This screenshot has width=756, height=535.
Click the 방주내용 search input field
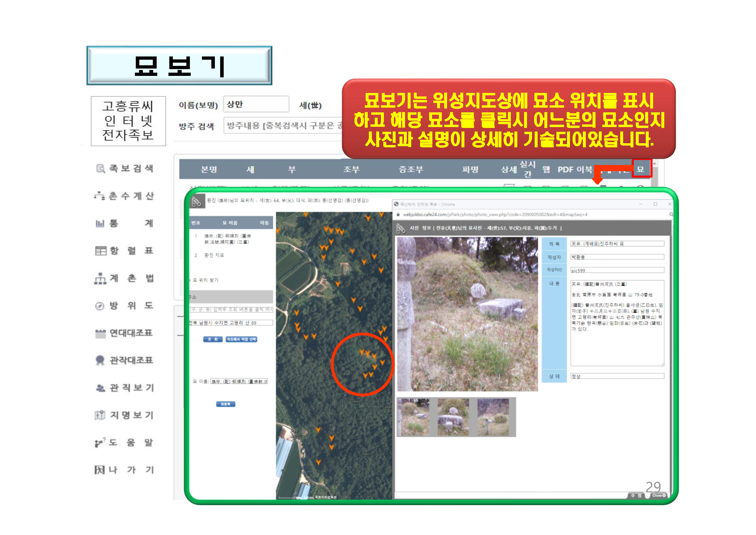point(283,126)
